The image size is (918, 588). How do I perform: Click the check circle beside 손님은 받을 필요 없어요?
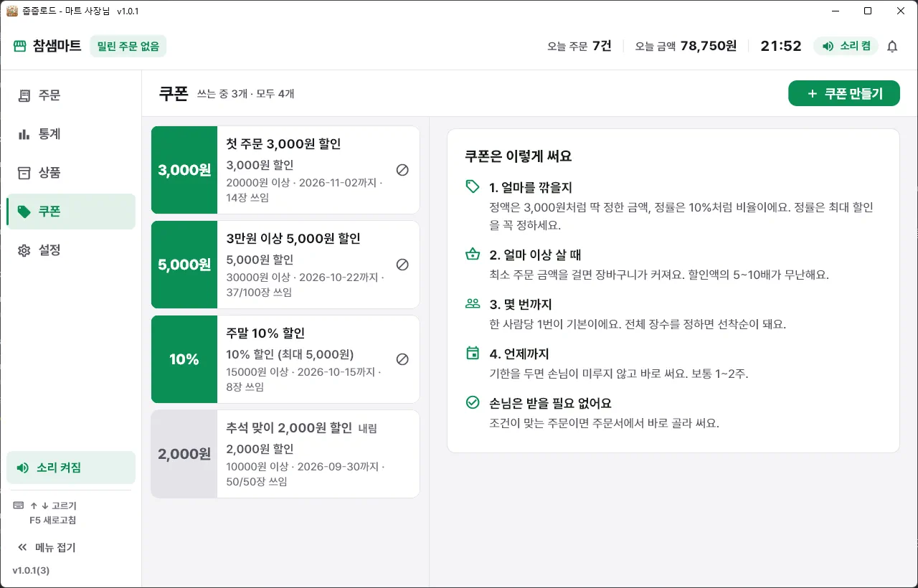472,403
